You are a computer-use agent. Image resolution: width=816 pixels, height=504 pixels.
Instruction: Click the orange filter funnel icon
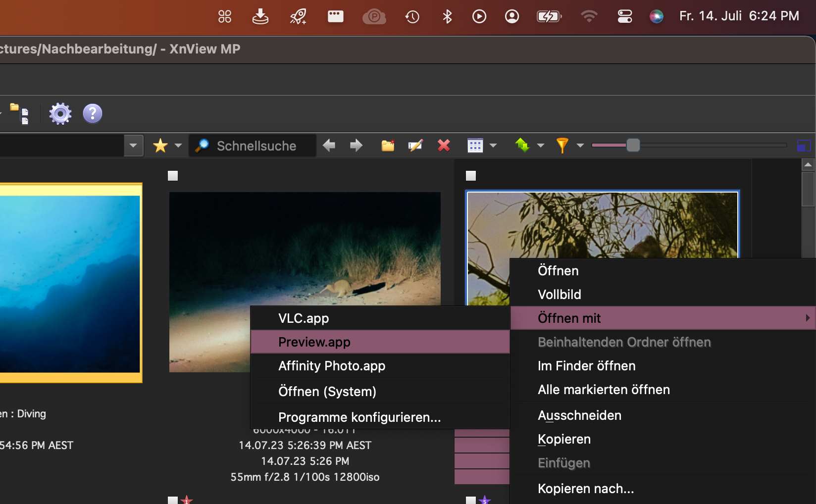pyautogui.click(x=562, y=146)
